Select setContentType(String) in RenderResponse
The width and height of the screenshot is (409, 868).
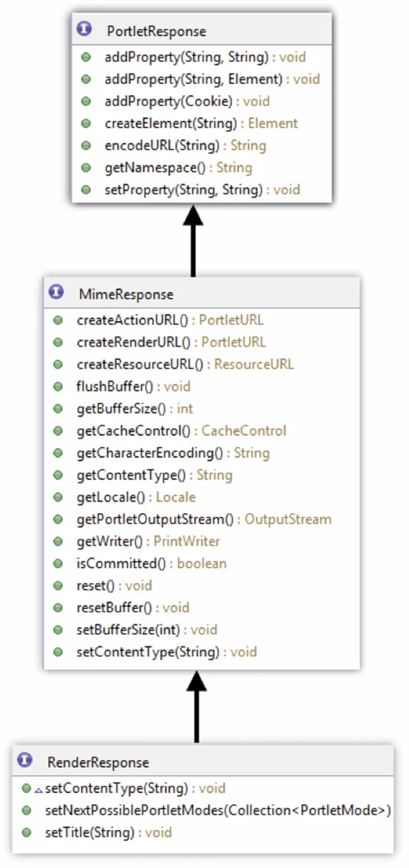pos(135,788)
